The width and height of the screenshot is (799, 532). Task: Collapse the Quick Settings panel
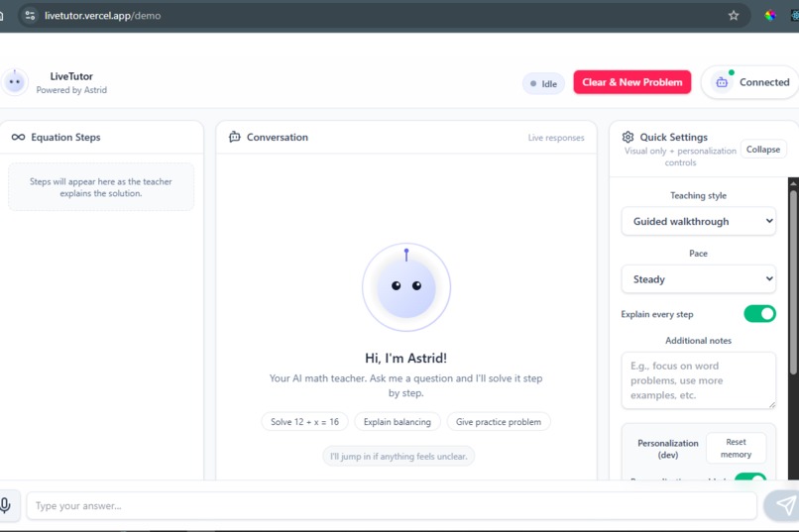pos(763,150)
